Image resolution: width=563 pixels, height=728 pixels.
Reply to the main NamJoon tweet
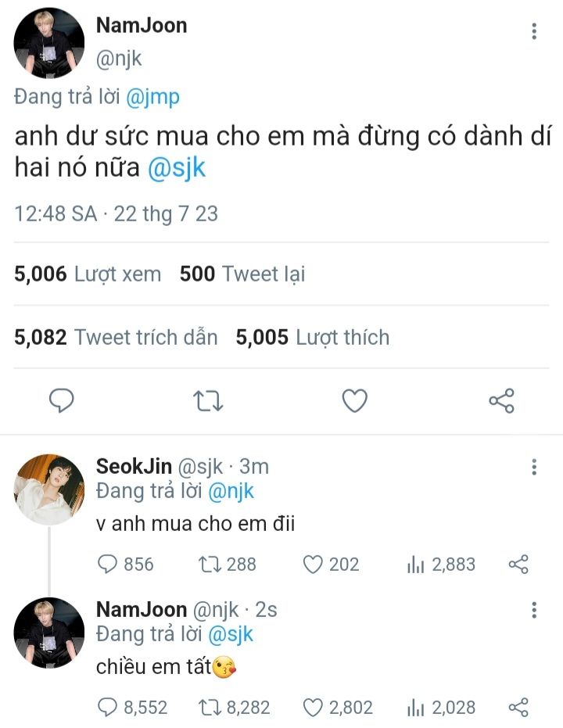(x=61, y=400)
